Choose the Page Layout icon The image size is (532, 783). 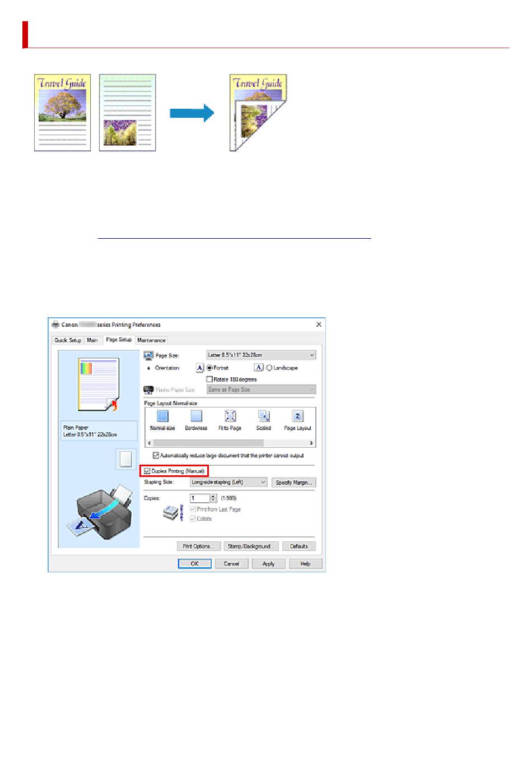point(297,416)
